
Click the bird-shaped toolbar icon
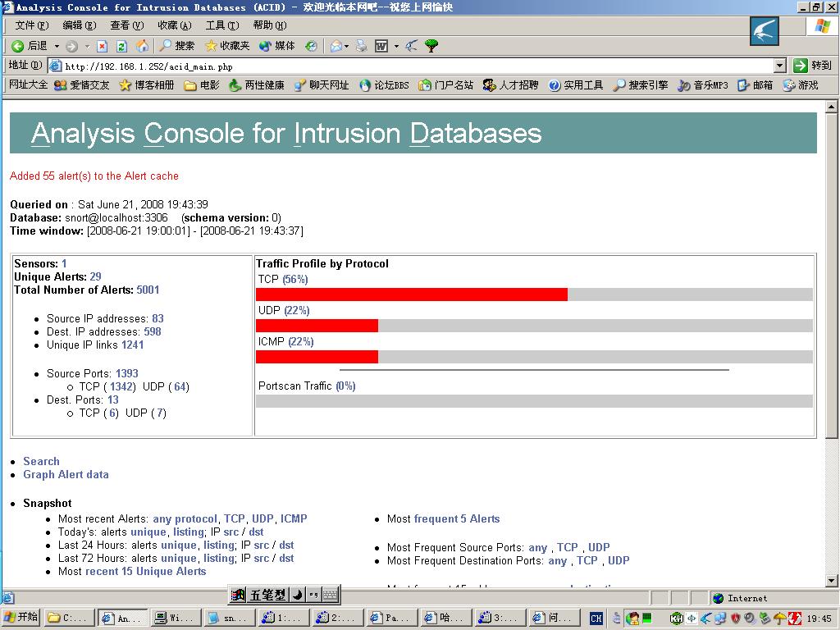[412, 46]
